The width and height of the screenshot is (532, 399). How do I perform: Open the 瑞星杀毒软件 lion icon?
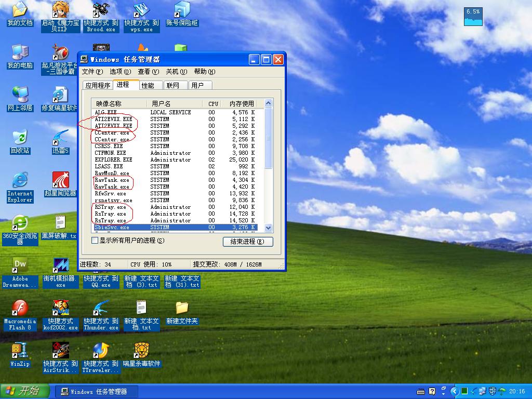[x=141, y=351]
